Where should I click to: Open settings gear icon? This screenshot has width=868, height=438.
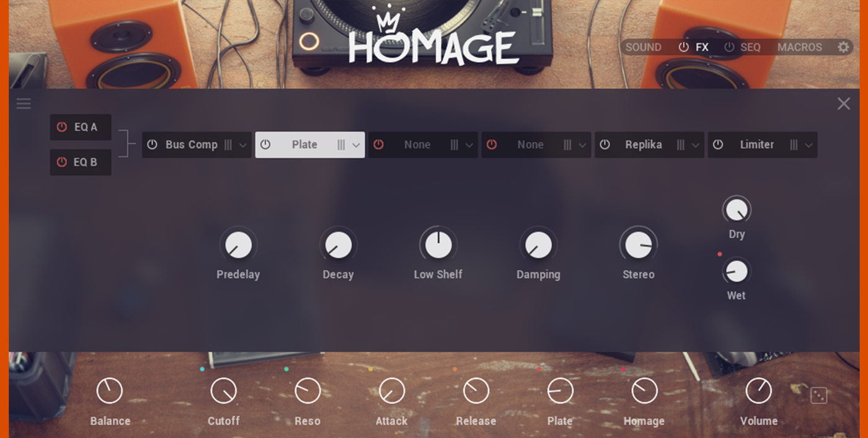pos(843,47)
